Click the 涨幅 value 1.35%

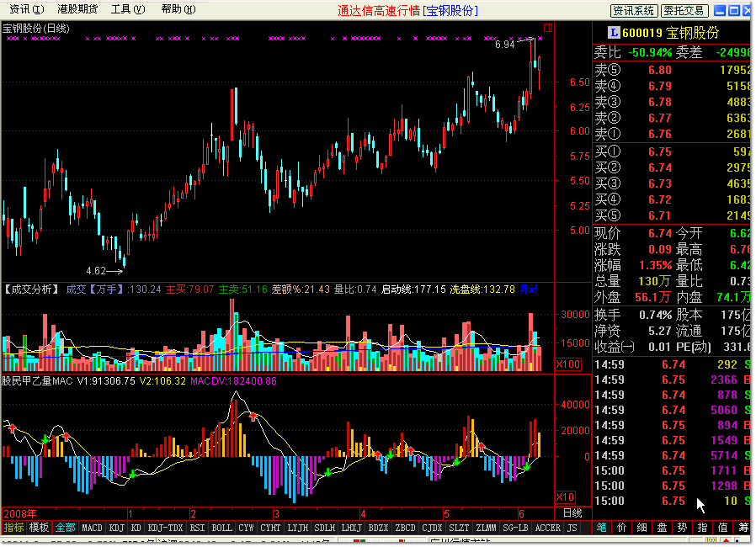pyautogui.click(x=655, y=266)
